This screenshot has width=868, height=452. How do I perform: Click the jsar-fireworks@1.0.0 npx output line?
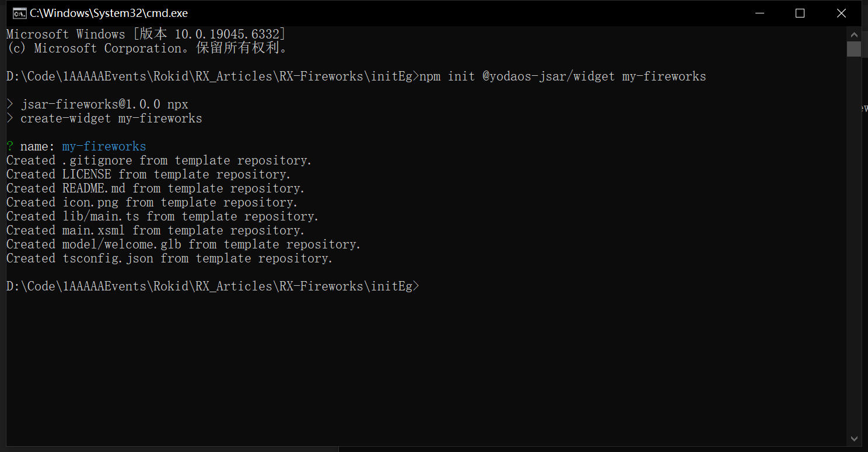pos(104,104)
